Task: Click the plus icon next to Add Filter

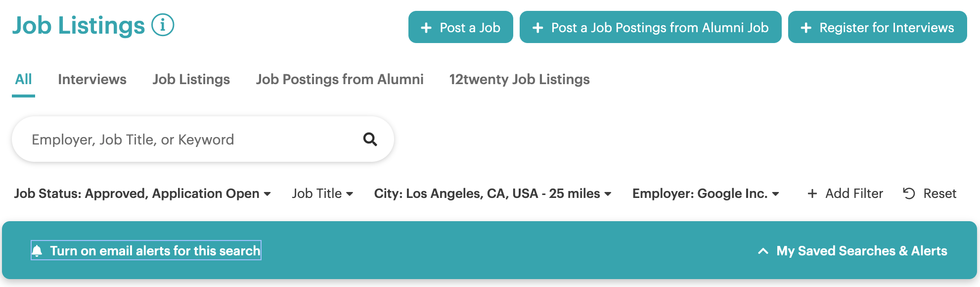Action: 812,193
